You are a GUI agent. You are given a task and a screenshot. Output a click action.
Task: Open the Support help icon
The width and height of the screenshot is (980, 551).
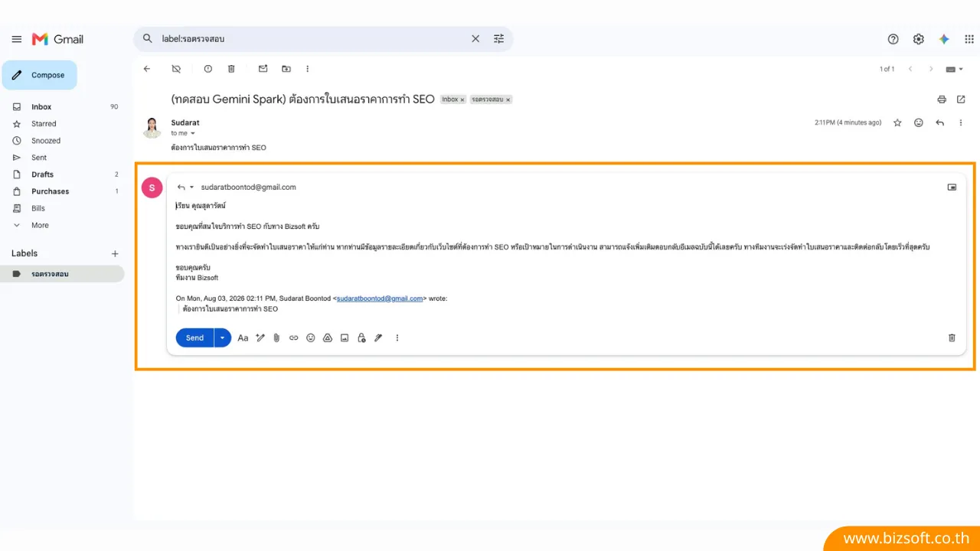pos(893,39)
